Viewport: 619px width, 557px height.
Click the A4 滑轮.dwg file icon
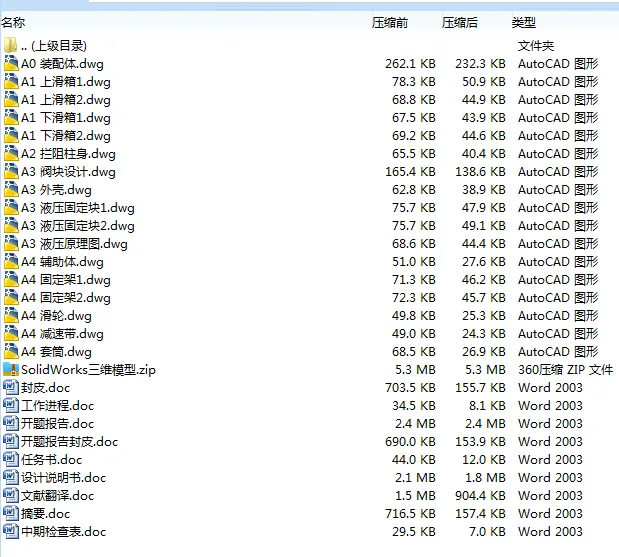coord(11,315)
